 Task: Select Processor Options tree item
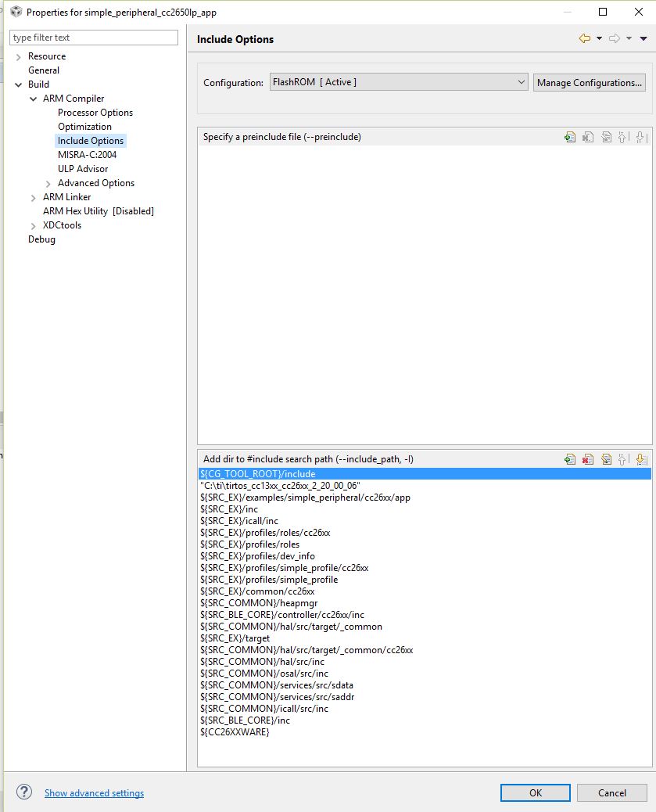pyautogui.click(x=95, y=113)
